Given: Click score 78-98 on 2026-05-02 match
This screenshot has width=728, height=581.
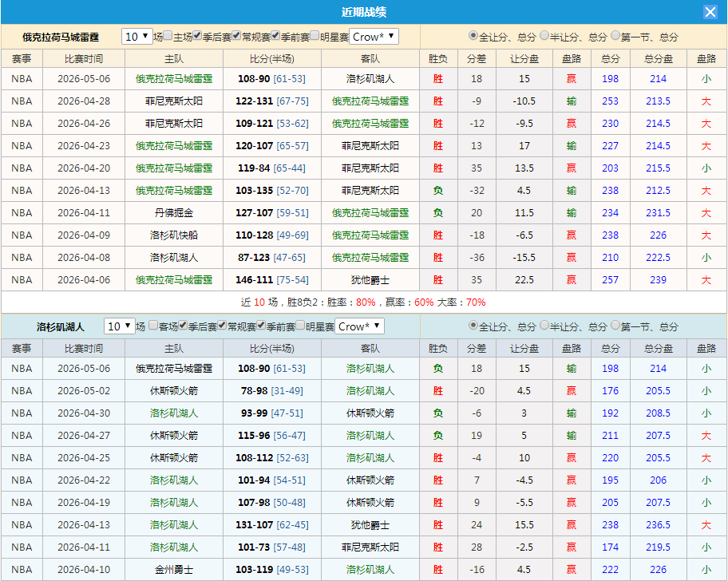Looking at the screenshot, I should [255, 391].
